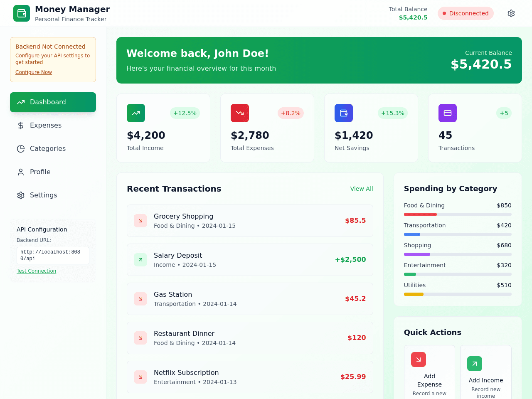Click the Utilities spending bar
Screen dimensions: 532x399
(x=458, y=294)
